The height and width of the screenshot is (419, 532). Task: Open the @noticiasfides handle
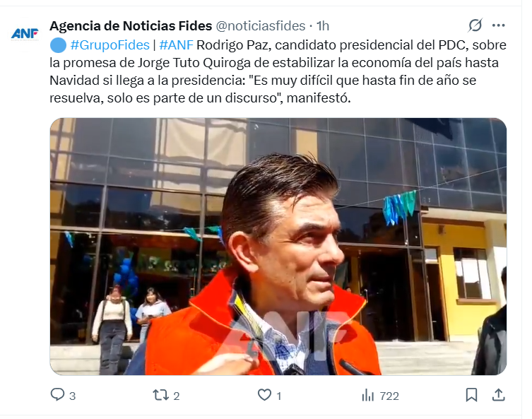[x=260, y=25]
